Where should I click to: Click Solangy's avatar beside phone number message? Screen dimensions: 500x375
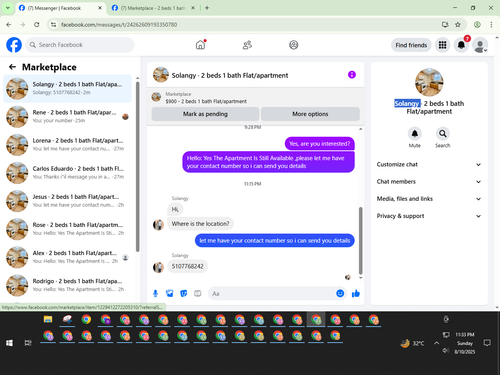pyautogui.click(x=158, y=267)
